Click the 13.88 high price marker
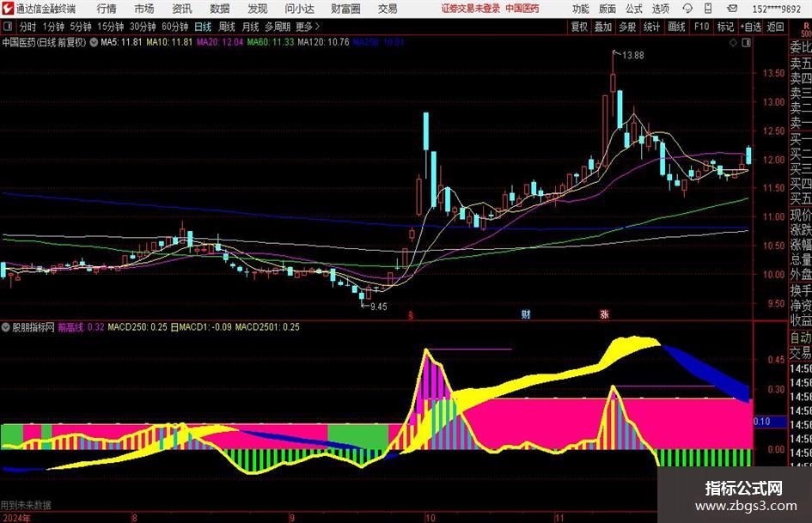812x523 pixels. 632,56
